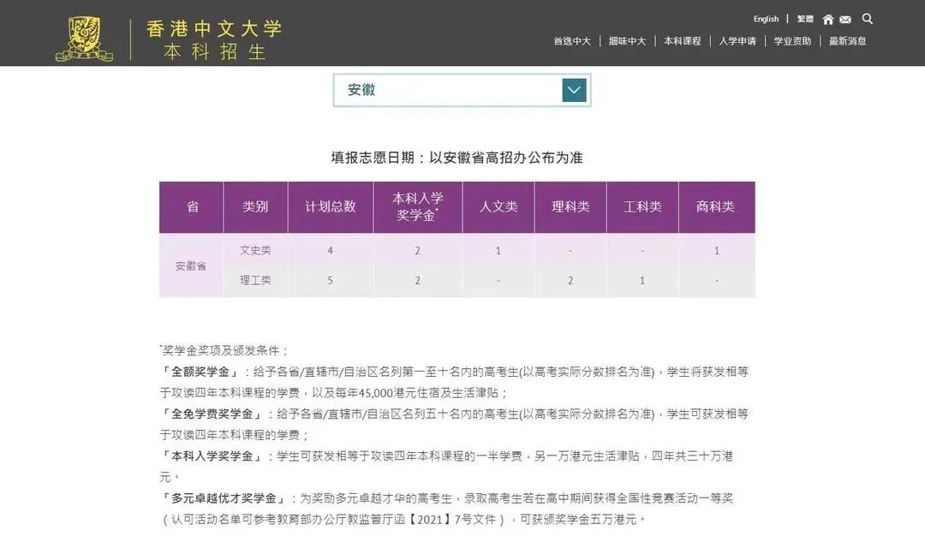The image size is (925, 560).
Task: Open the 最新消息 menu
Action: (848, 41)
